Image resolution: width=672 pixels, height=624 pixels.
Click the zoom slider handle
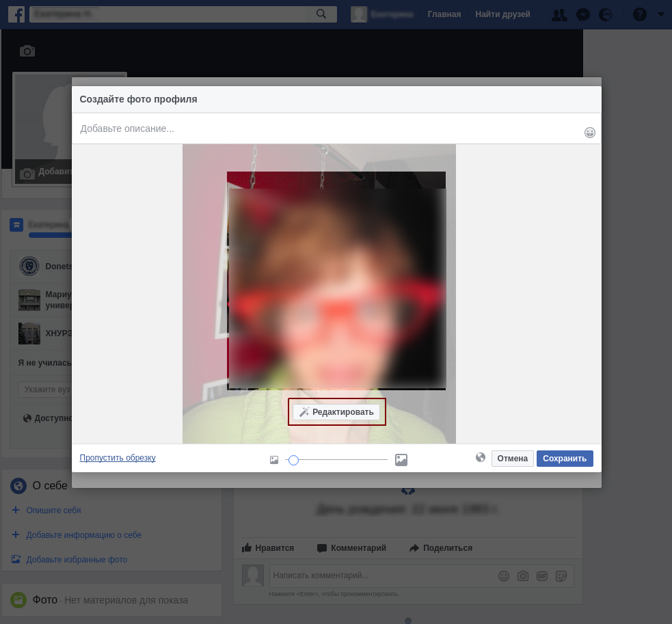(x=293, y=460)
